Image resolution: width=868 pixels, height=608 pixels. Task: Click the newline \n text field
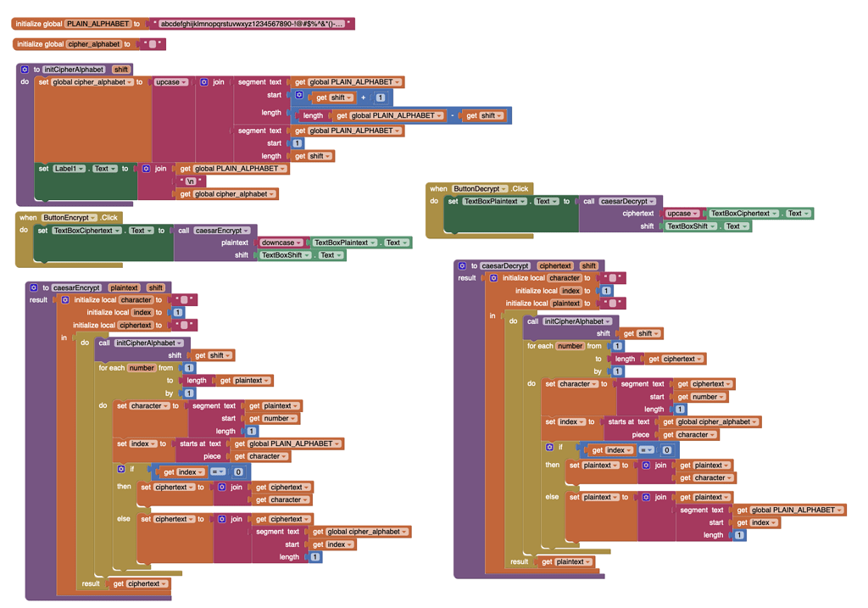tap(191, 181)
